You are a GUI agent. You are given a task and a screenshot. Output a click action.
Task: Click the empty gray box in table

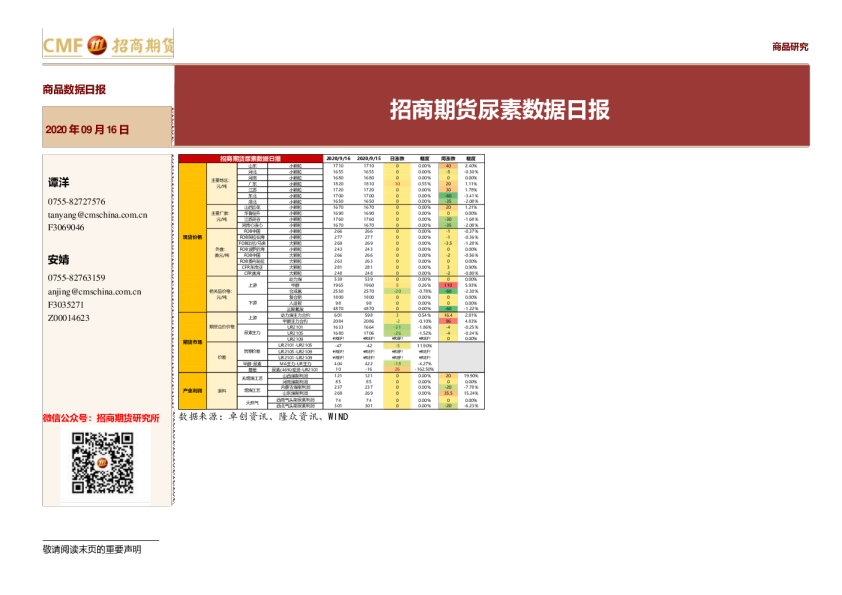[461, 357]
